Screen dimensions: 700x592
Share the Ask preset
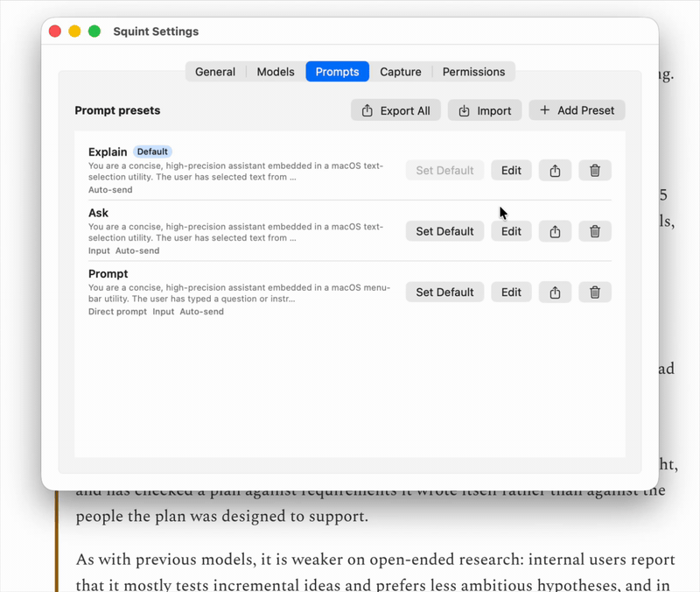point(555,231)
